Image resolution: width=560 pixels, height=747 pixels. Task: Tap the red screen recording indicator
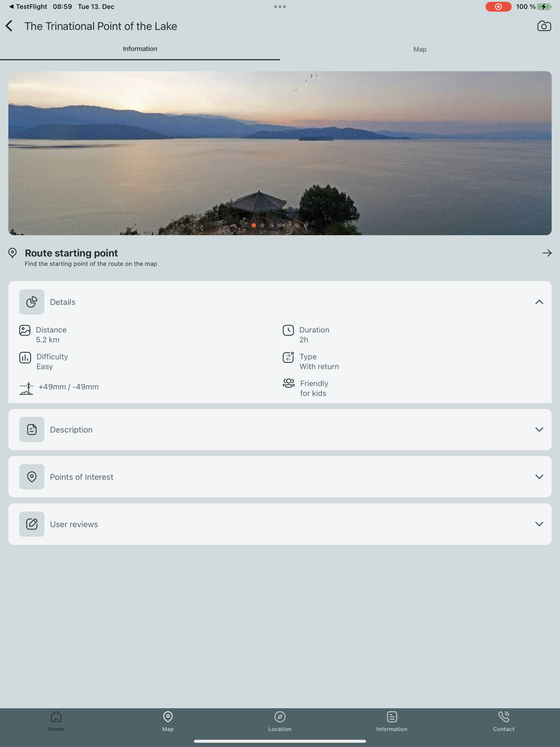498,7
